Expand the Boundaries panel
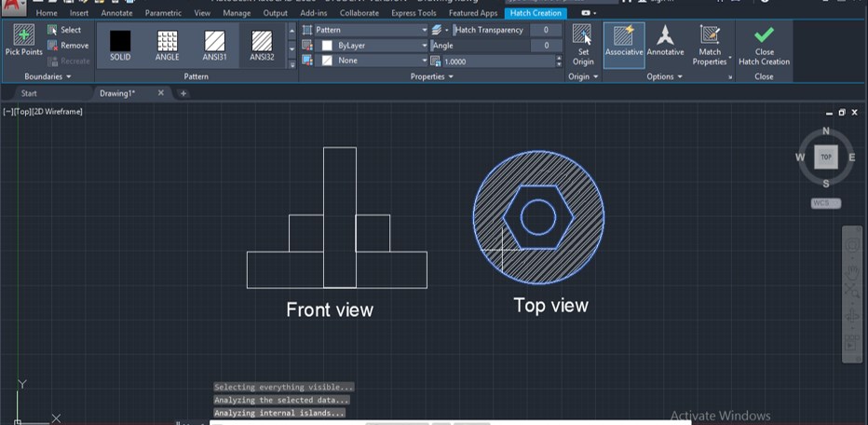The image size is (868, 425). pos(47,76)
